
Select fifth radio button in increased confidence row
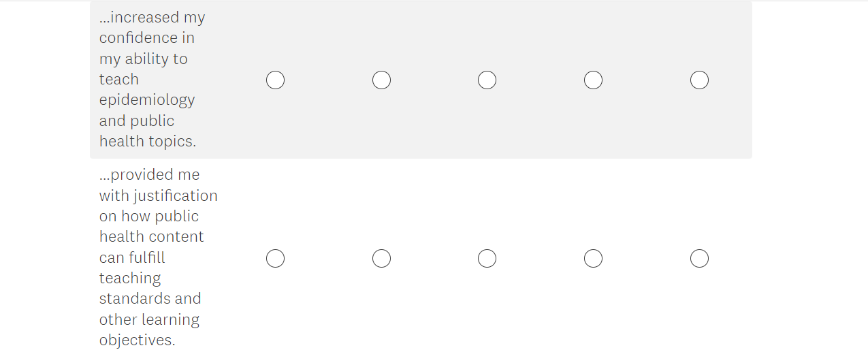(x=699, y=80)
